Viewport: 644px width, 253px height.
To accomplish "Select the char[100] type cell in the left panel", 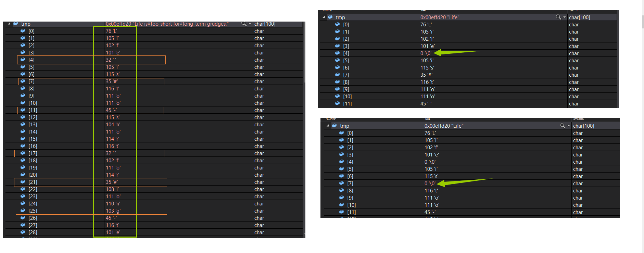I will click(265, 24).
